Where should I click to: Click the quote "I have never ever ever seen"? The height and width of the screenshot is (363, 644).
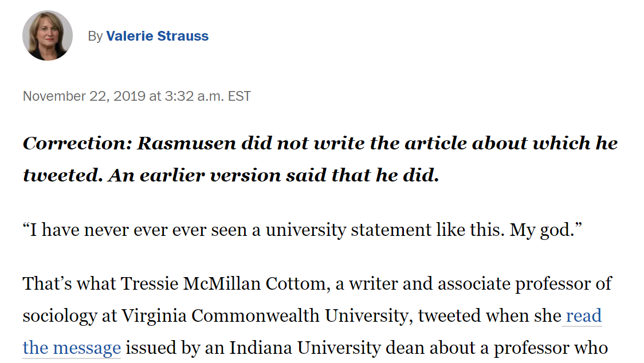(x=135, y=230)
